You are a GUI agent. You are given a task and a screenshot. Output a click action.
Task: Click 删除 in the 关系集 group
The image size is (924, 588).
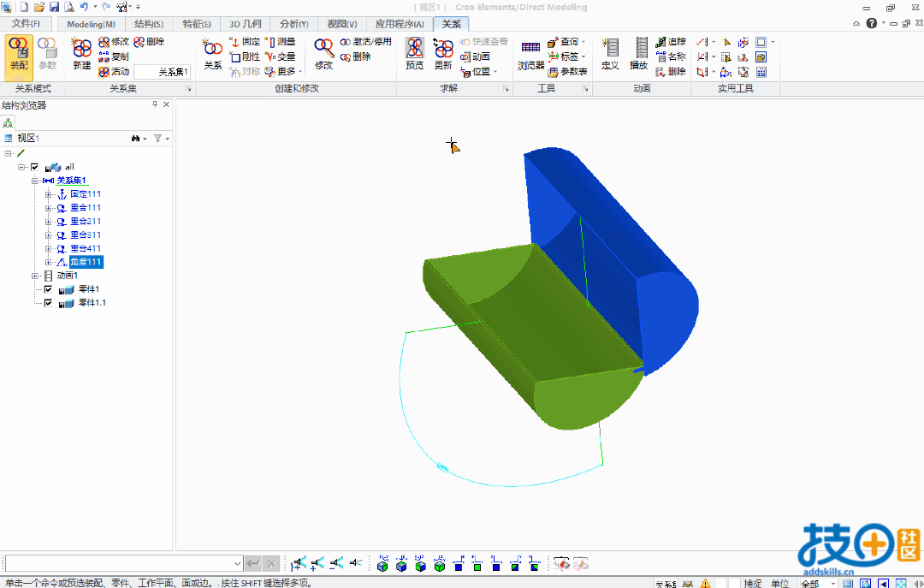point(149,42)
